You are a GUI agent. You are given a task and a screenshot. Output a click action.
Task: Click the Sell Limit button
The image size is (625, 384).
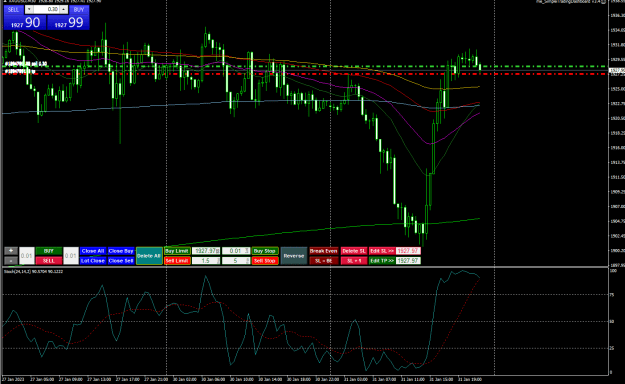(177, 261)
